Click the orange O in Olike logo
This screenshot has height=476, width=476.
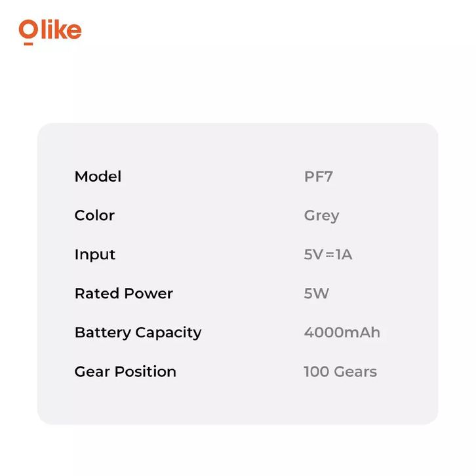click(x=28, y=32)
